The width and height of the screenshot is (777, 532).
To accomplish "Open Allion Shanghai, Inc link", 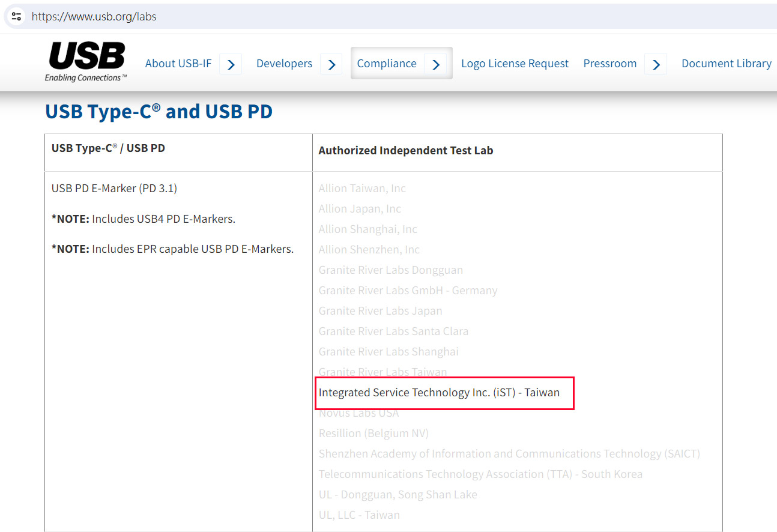I will click(x=367, y=229).
